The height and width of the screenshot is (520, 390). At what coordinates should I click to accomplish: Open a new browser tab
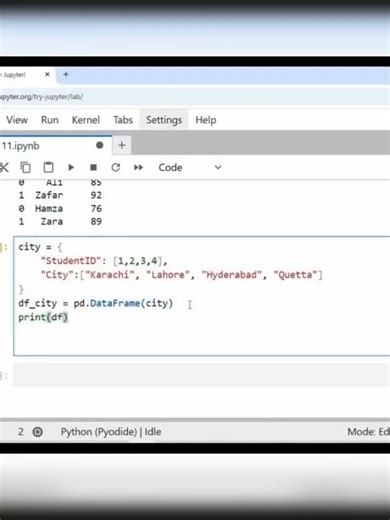(x=66, y=74)
